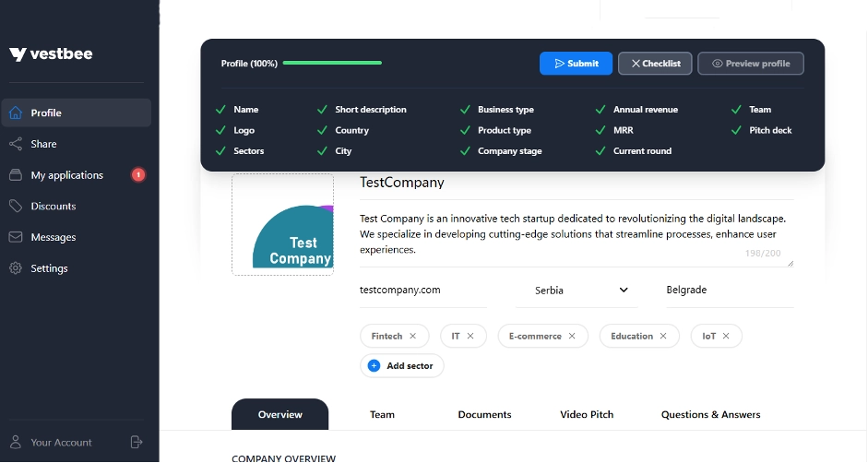Viewport: 868px width, 463px height.
Task: Open Settings in the sidebar
Action: pyautogui.click(x=77, y=268)
